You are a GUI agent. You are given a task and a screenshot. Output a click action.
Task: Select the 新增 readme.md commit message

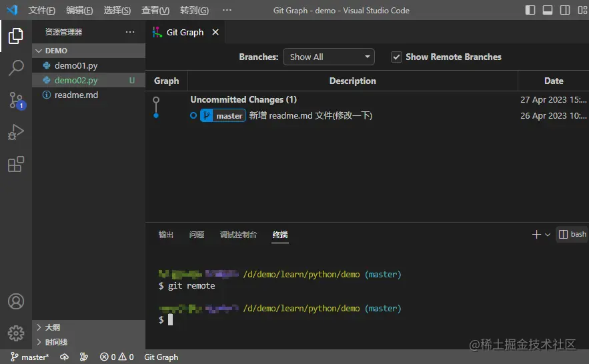point(311,115)
